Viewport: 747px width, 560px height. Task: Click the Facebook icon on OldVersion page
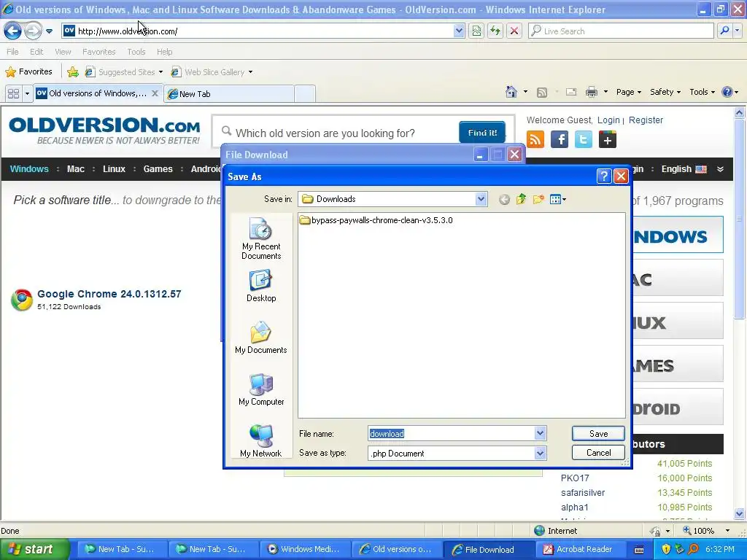coord(560,139)
